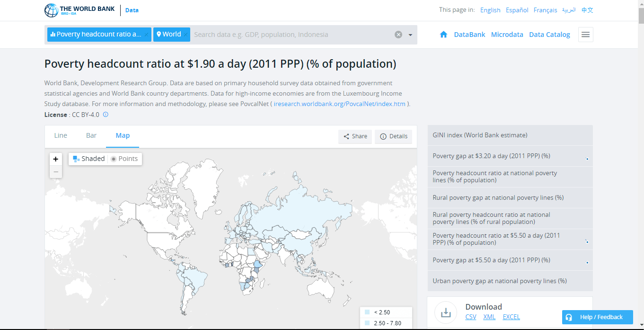Screen dimensions: 644x330
Task: Clear search with the X icon
Action: click(x=398, y=35)
